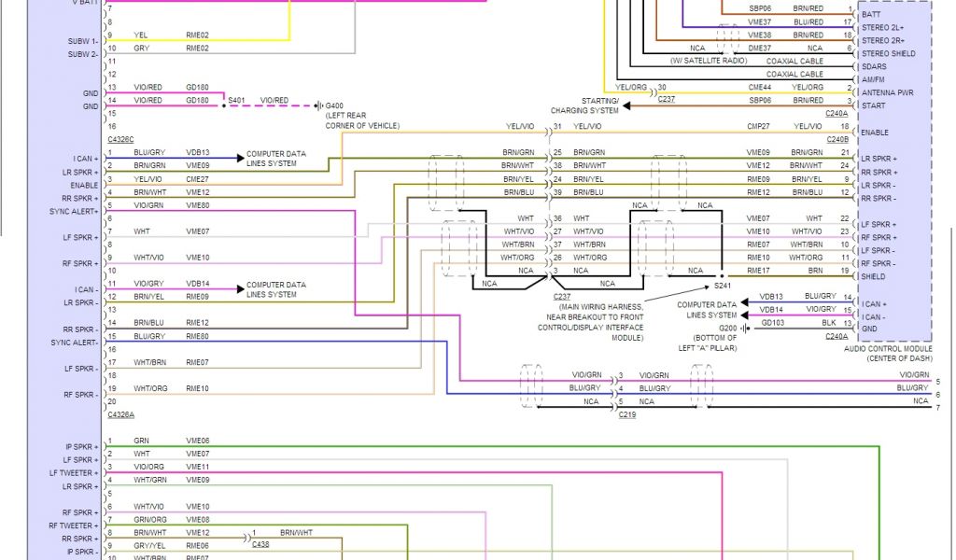956x560 pixels.
Task: Click the C240B connector label
Action: coord(836,139)
